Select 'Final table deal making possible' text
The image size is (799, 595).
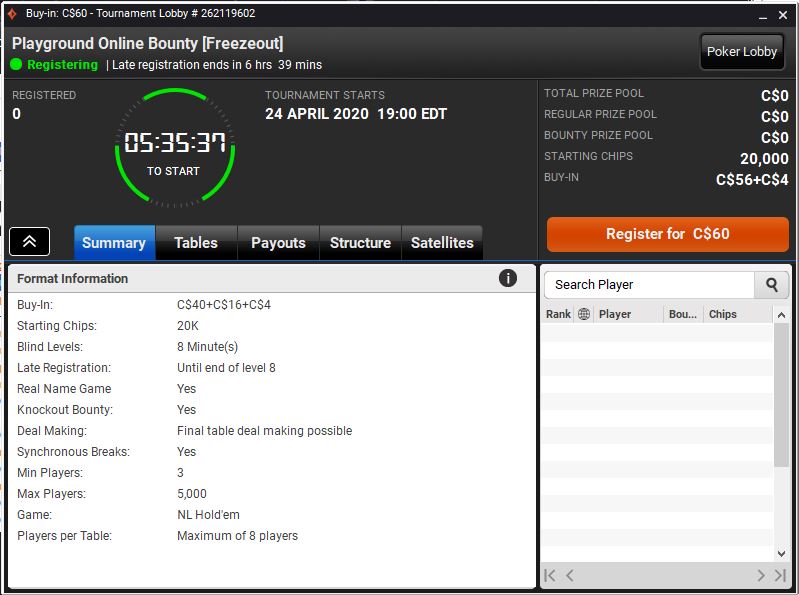point(264,431)
